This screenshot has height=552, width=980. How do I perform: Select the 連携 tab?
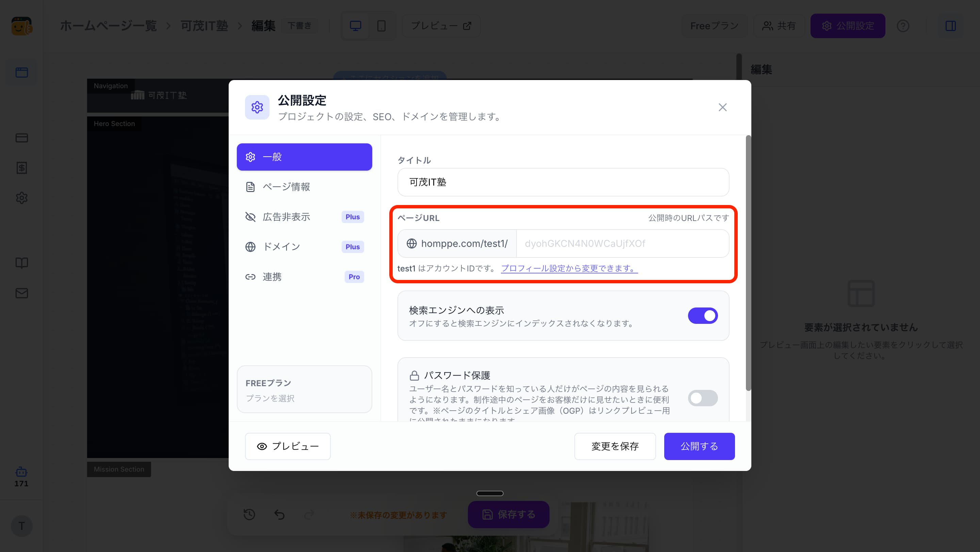pyautogui.click(x=304, y=277)
